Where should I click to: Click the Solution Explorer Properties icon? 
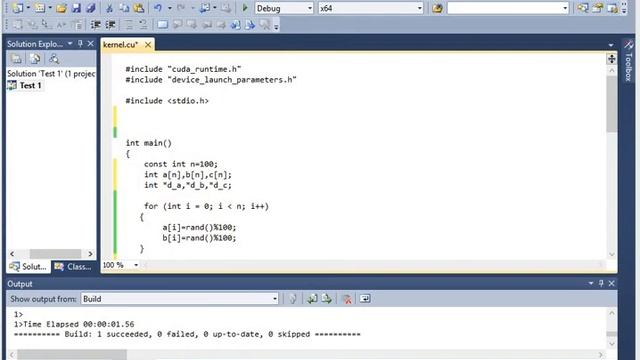pyautogui.click(x=16, y=59)
